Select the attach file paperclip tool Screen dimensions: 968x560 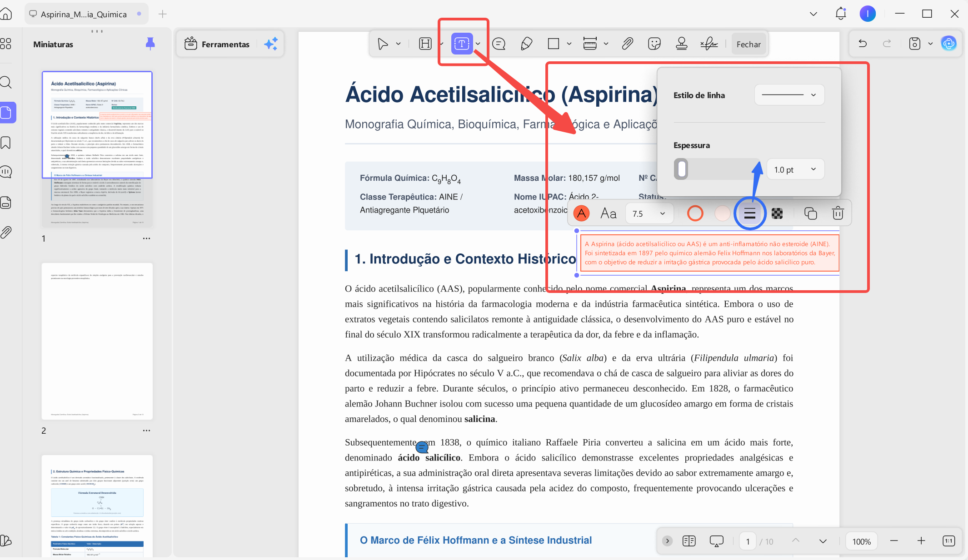click(x=627, y=44)
